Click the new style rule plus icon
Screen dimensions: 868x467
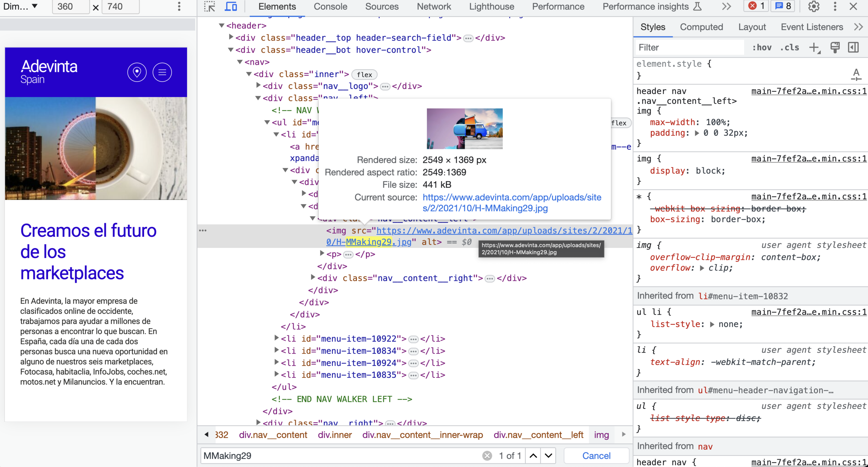pyautogui.click(x=813, y=48)
